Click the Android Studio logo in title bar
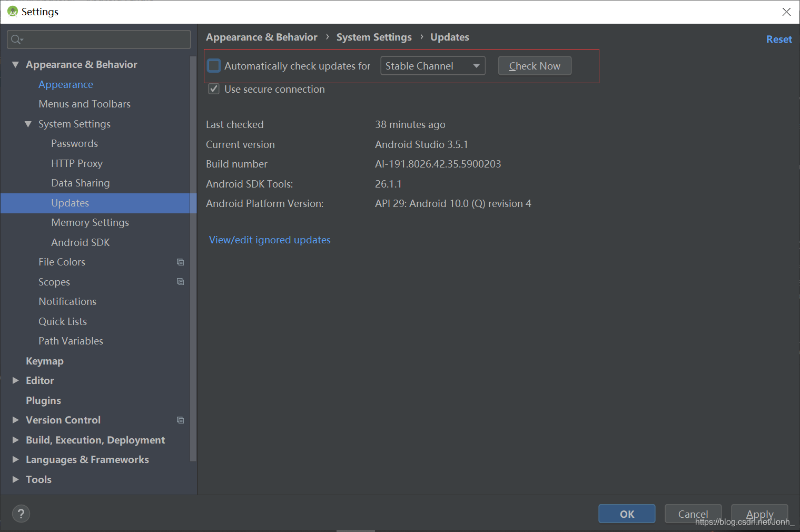This screenshot has width=800, height=532. click(13, 12)
